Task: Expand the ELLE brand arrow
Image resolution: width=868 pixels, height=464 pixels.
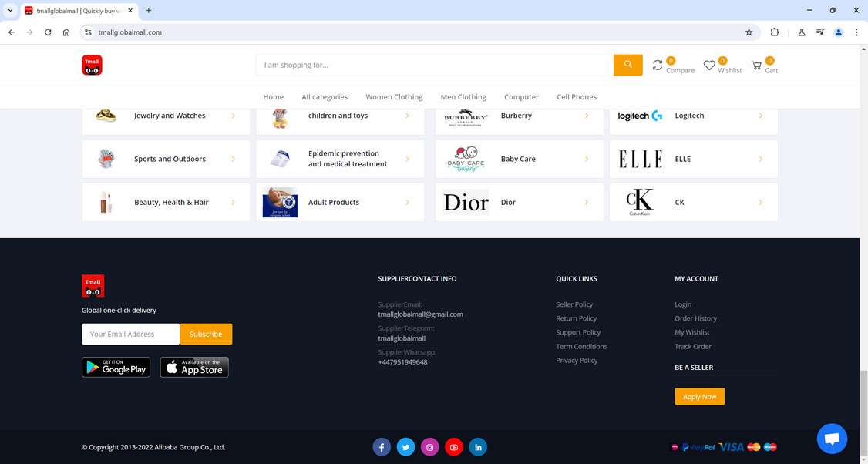Action: point(761,159)
